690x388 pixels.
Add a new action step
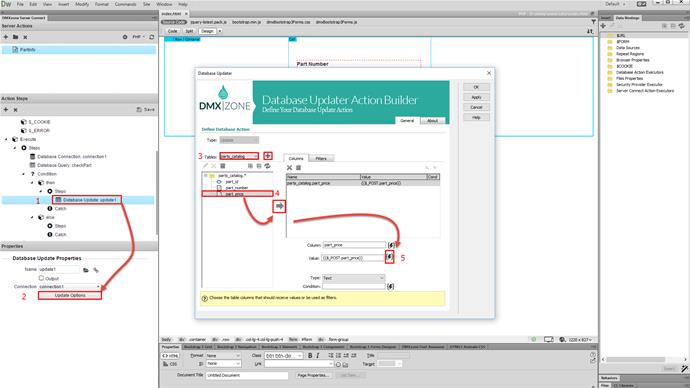click(x=6, y=110)
